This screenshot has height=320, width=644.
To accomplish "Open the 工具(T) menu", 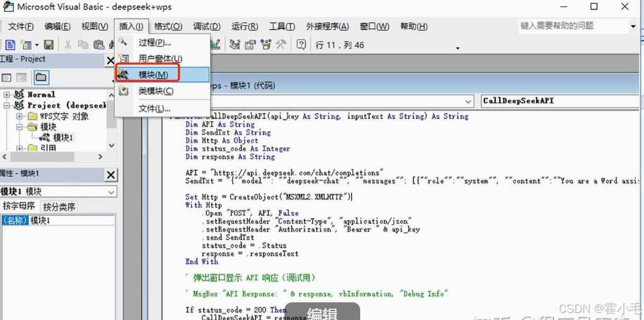I will tap(282, 27).
